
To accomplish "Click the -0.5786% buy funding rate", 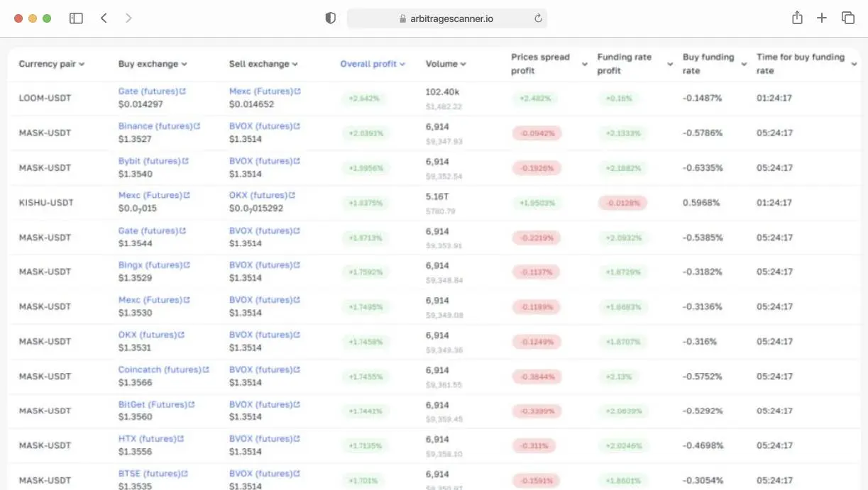I will (x=703, y=133).
